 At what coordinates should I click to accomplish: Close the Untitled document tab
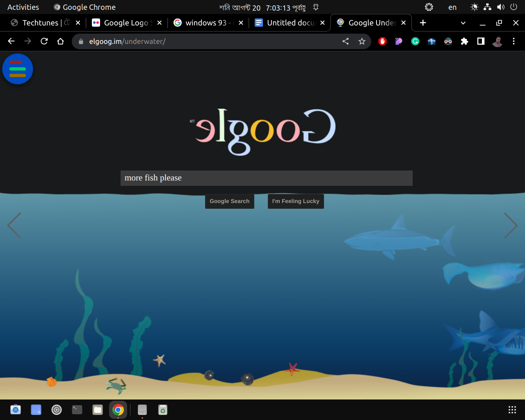[322, 23]
